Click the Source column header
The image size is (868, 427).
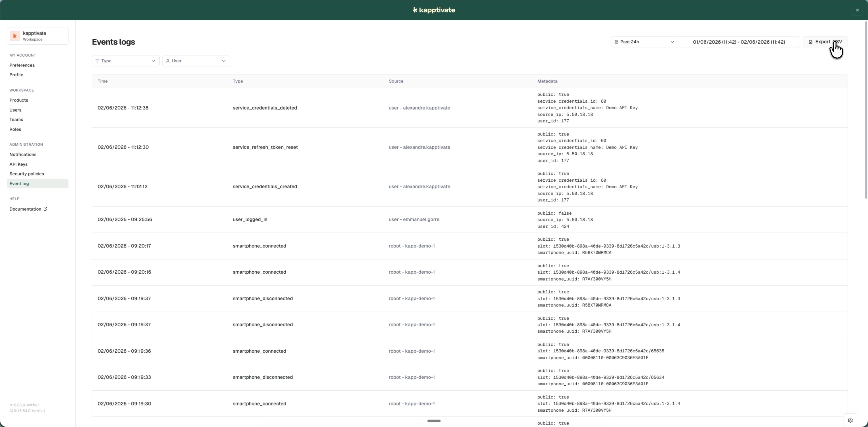tap(396, 82)
